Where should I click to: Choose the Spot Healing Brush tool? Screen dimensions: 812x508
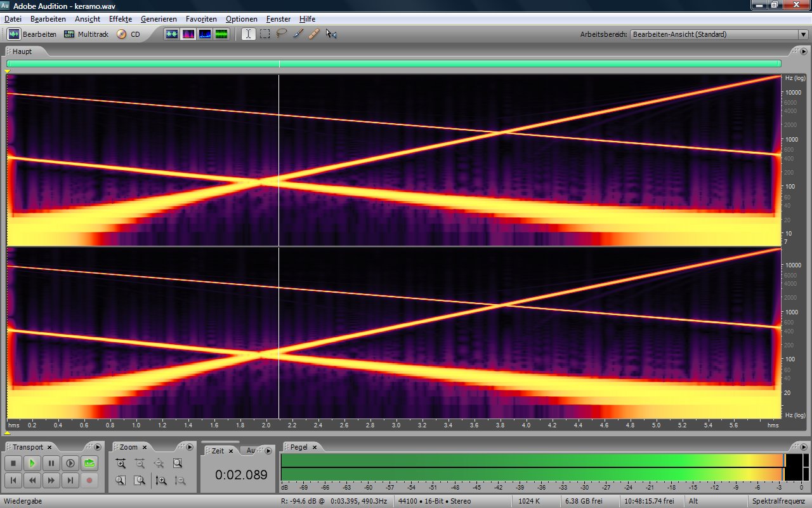pos(314,34)
